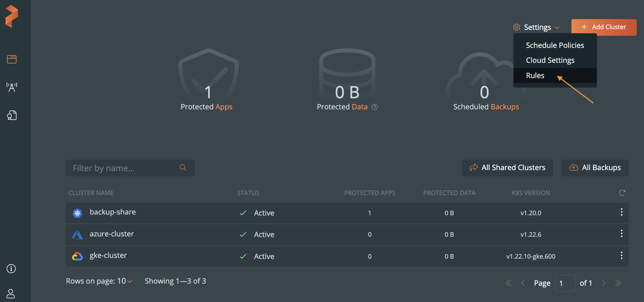Open the document copy sidebar icon
Image resolution: width=644 pixels, height=302 pixels.
pyautogui.click(x=12, y=115)
